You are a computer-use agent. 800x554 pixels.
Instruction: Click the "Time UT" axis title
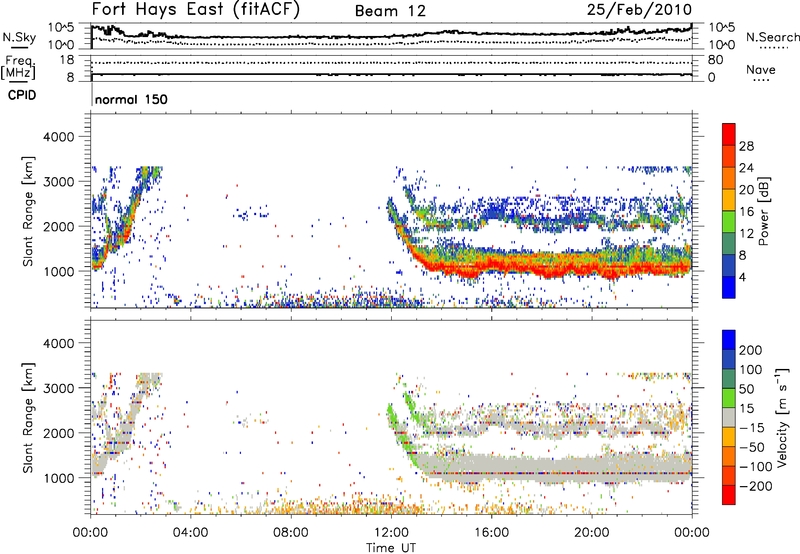[391, 548]
